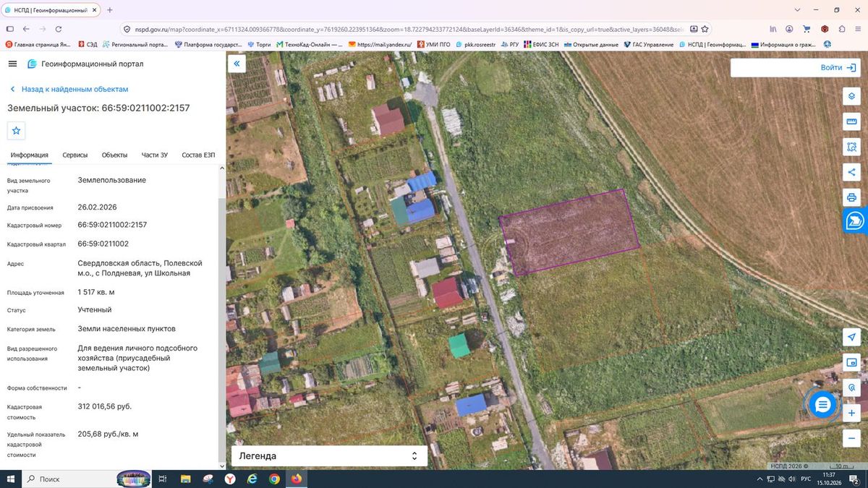Click the cadastral quarter 66:59:0211002 value
Screen dimensions: 868x488
pyautogui.click(x=103, y=244)
